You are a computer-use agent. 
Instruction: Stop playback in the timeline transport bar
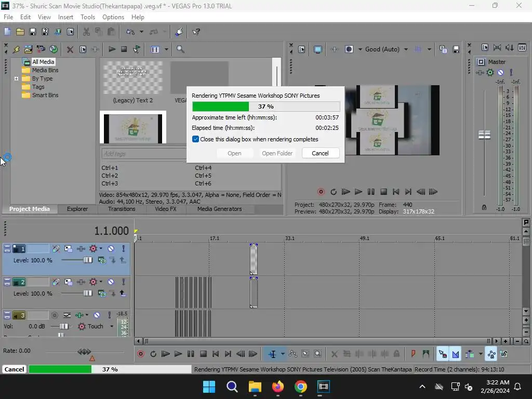tap(203, 354)
